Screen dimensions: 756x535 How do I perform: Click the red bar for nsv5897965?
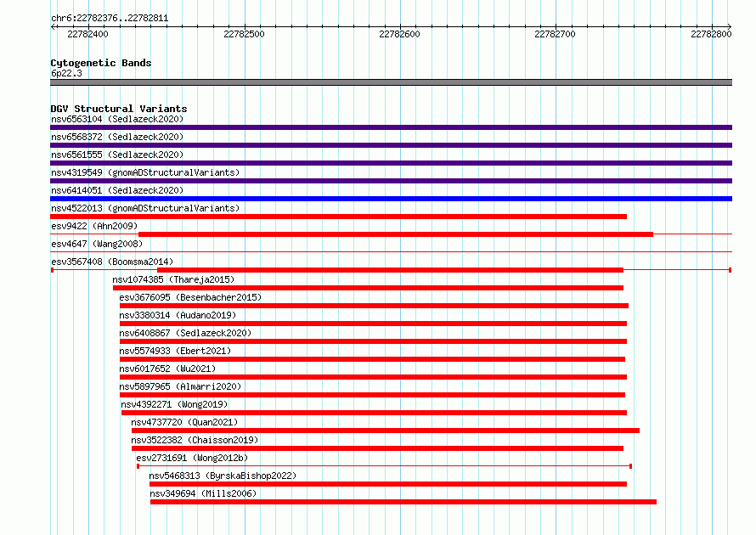coord(372,395)
